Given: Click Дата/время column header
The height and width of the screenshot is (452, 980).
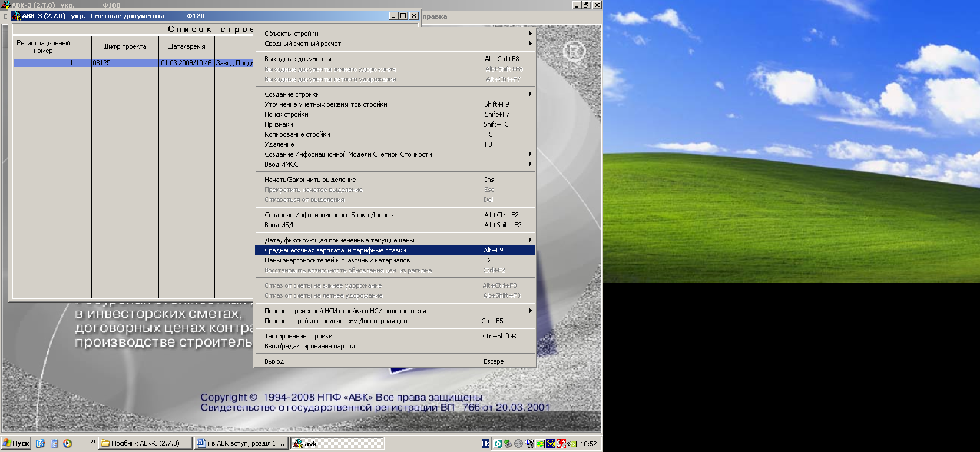Looking at the screenshot, I should pos(187,46).
